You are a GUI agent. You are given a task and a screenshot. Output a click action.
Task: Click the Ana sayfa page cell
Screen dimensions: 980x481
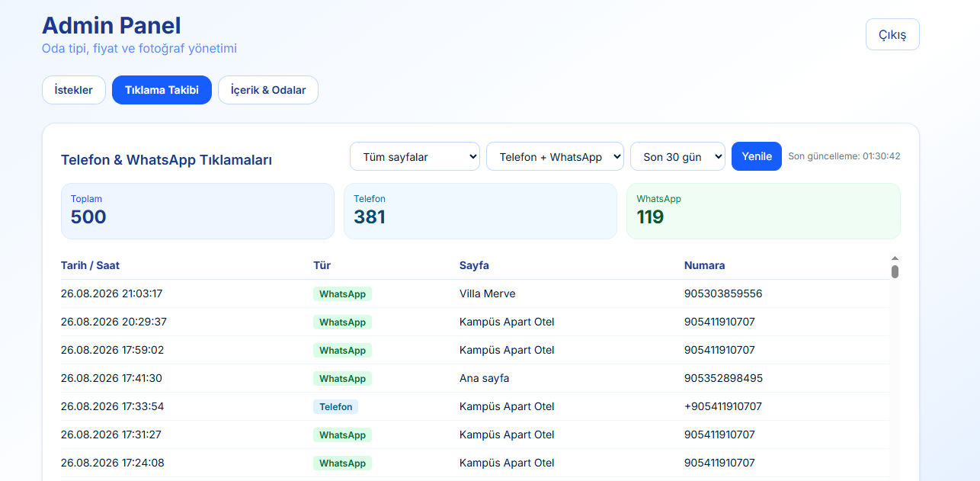[484, 378]
